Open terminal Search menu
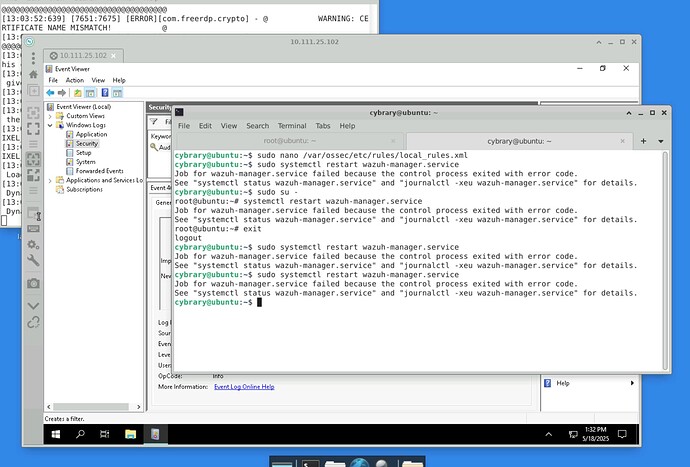This screenshot has height=467, width=690. tap(257, 126)
